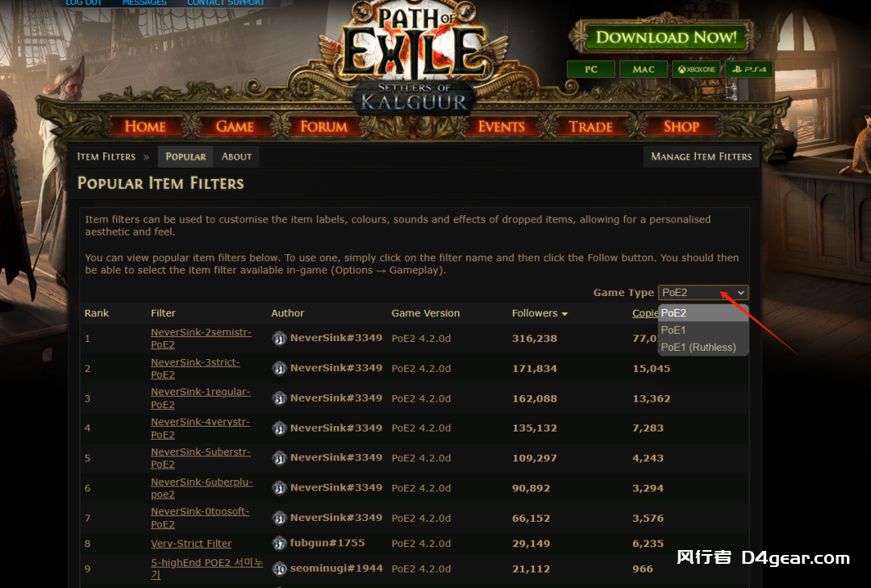The image size is (871, 588).
Task: Click the Xbox One platform icon button
Action: coord(696,69)
